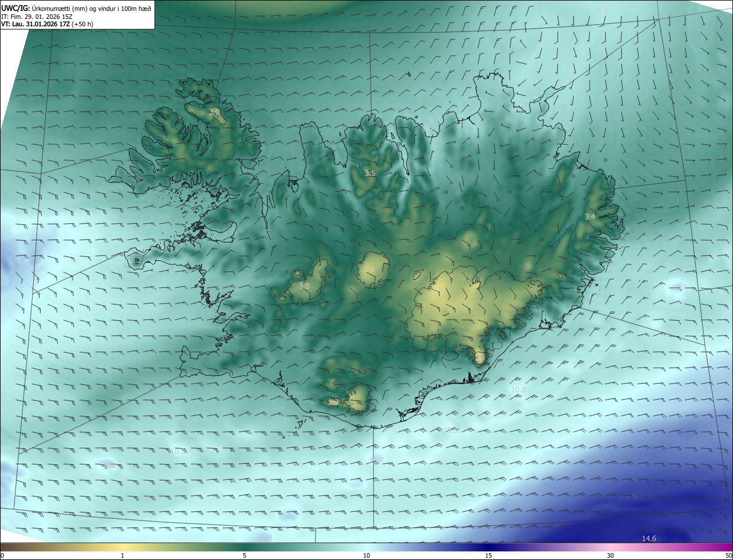The width and height of the screenshot is (733, 560).
Task: Click the 14.6 value in the dark blue area
Action: [x=649, y=538]
